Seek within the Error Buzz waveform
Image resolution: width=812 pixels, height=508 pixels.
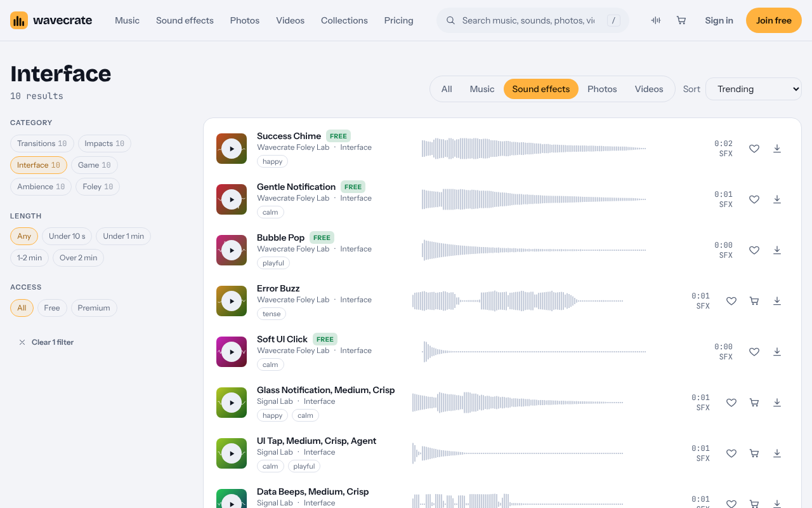pyautogui.click(x=518, y=301)
